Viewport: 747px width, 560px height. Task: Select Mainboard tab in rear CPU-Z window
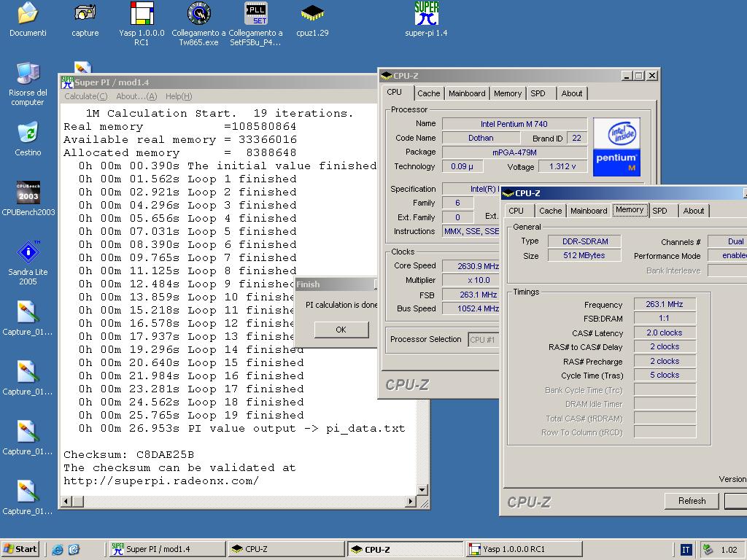point(467,93)
